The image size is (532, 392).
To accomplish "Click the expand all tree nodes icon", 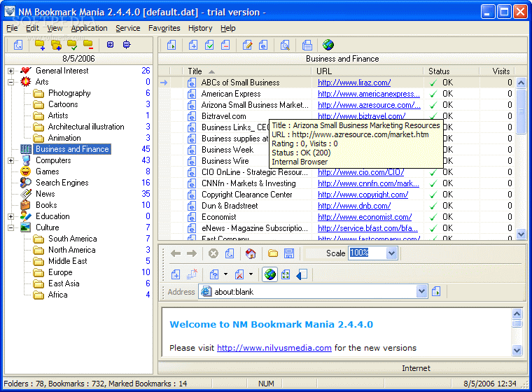I will [111, 45].
